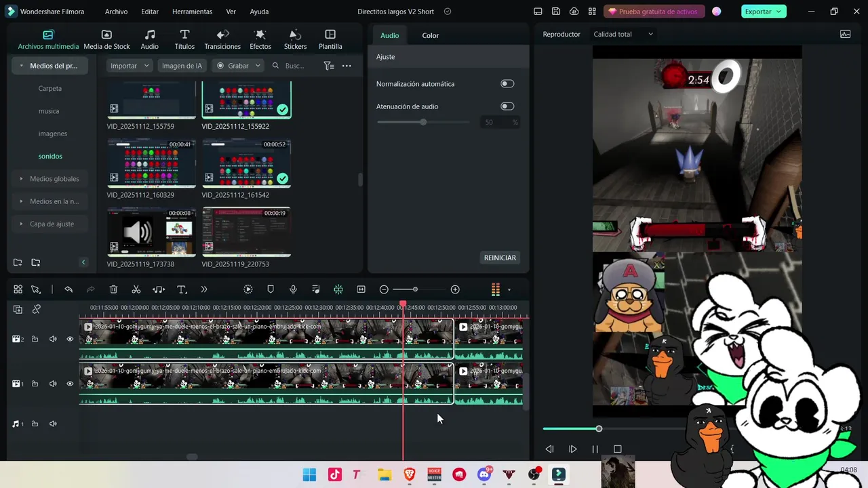Click the Imagen de IA button
Screen dimensions: 868x488
(x=182, y=66)
